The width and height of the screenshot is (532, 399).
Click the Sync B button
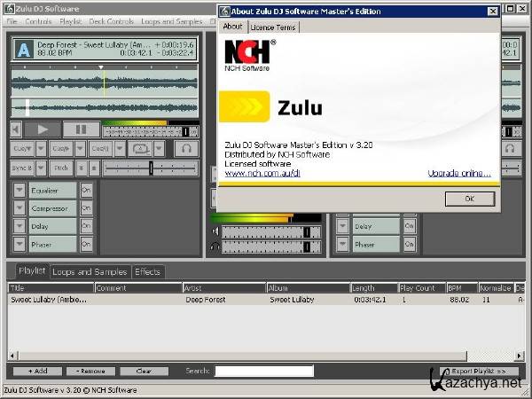23,168
